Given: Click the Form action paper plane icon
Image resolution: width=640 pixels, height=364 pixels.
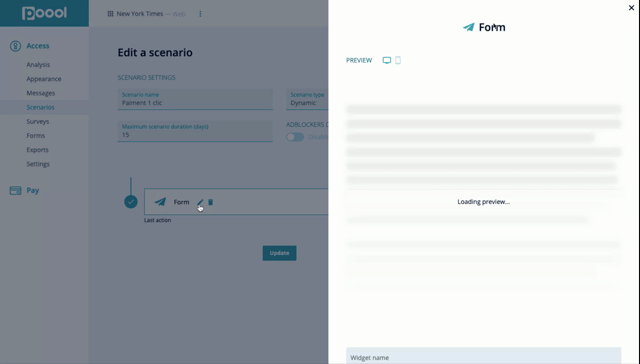Looking at the screenshot, I should (160, 202).
